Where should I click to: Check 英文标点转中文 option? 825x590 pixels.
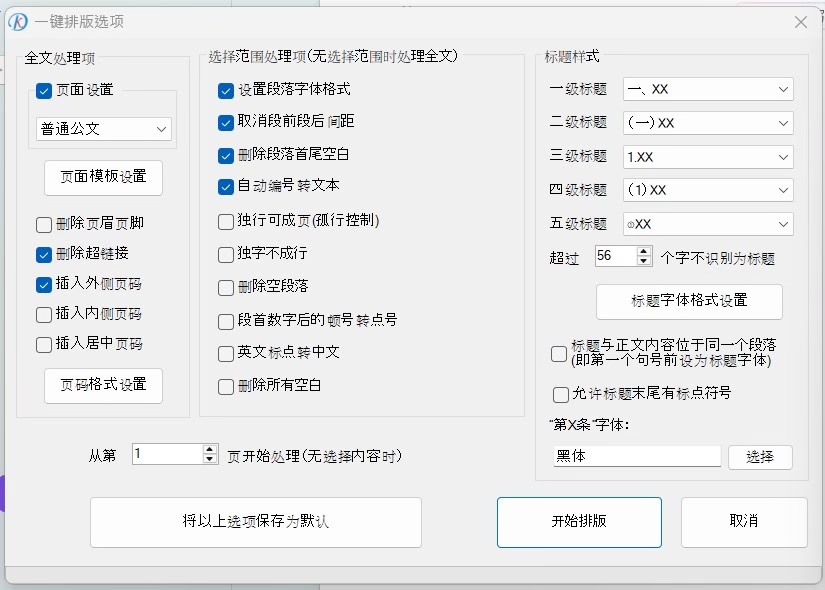(x=226, y=353)
